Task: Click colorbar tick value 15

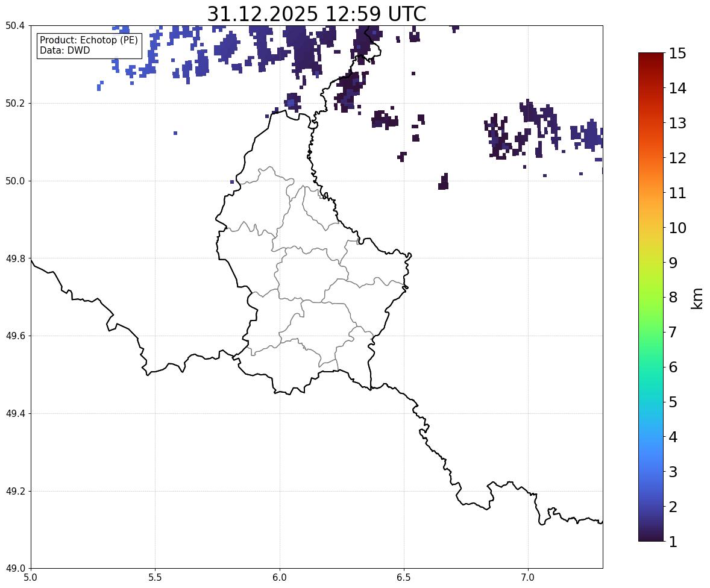Action: click(677, 54)
